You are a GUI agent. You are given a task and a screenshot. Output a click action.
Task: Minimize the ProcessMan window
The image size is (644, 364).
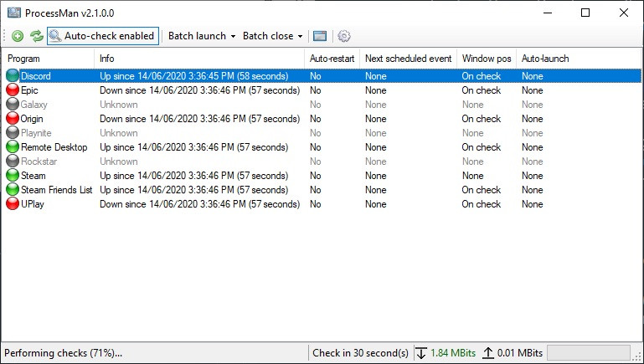pyautogui.click(x=548, y=13)
